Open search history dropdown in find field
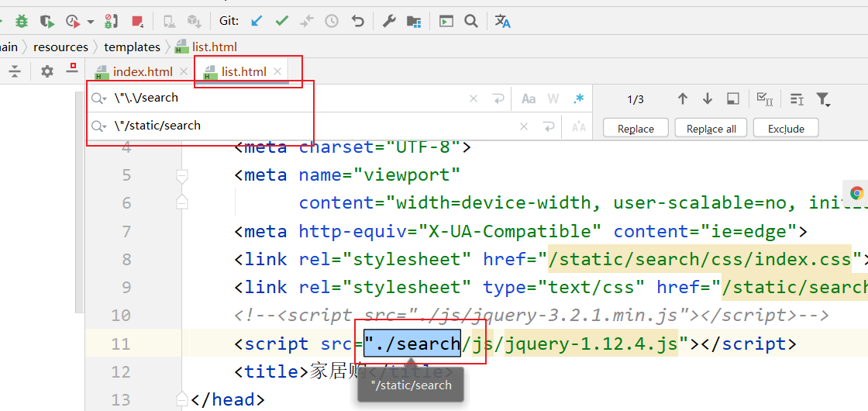Image resolution: width=868 pixels, height=411 pixels. pyautogui.click(x=99, y=98)
